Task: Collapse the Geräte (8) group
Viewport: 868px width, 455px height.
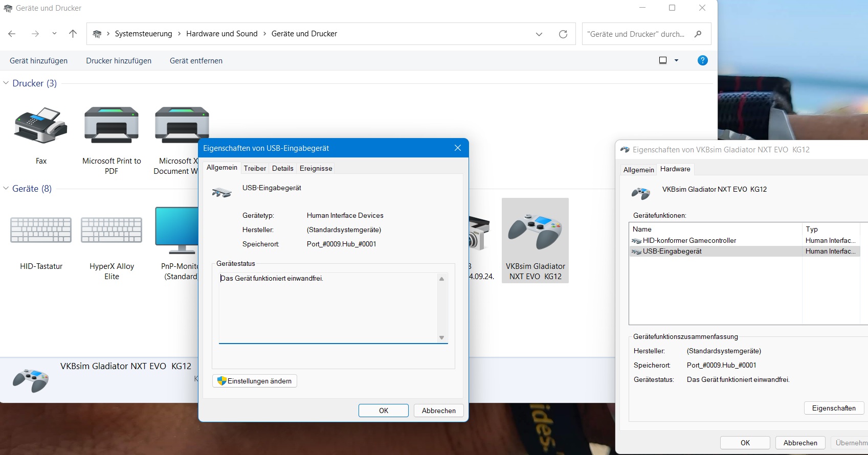Action: pyautogui.click(x=6, y=188)
